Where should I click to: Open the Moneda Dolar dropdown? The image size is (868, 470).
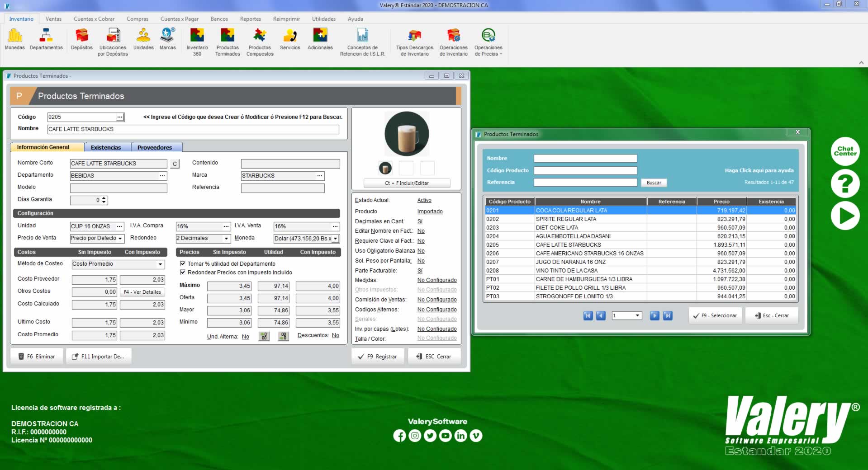(x=336, y=239)
